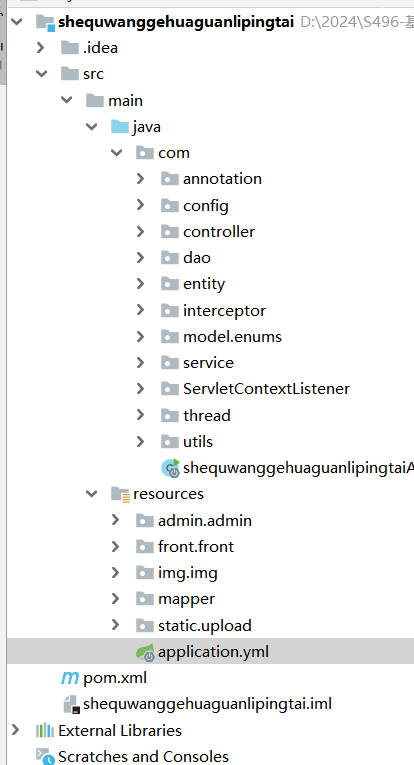Viewport: 414px width, 765px height.
Task: Click the shequwanggehuaguanlipingtai.iml file icon
Action: tap(71, 704)
